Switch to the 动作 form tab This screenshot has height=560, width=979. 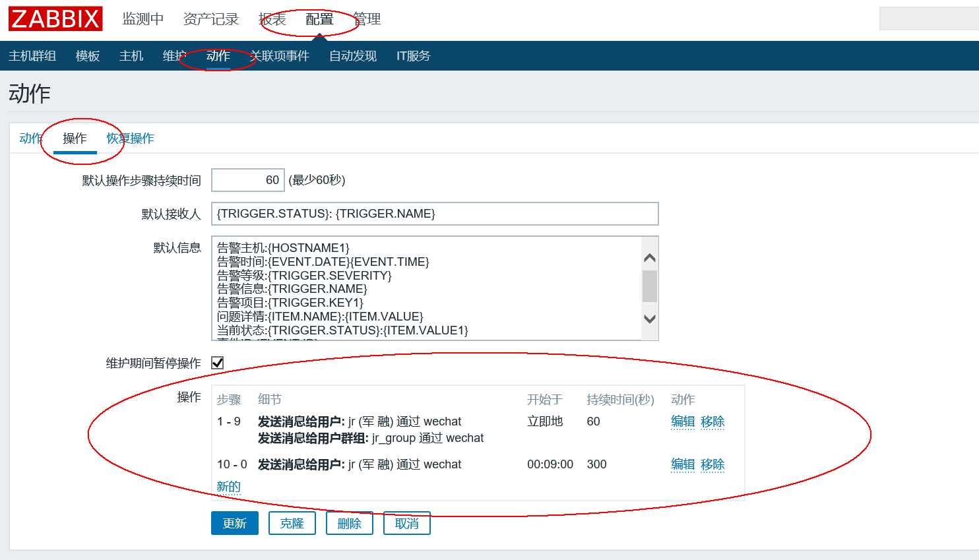pos(31,138)
